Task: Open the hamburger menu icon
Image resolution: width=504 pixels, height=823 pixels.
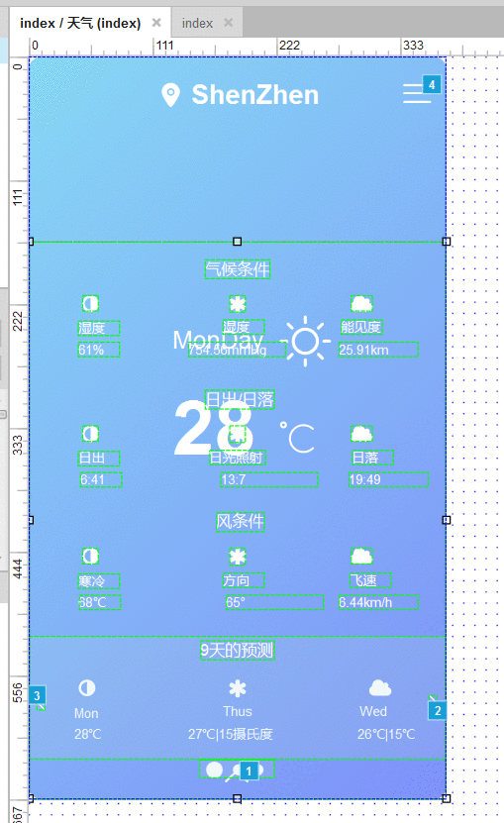Action: coord(417,93)
